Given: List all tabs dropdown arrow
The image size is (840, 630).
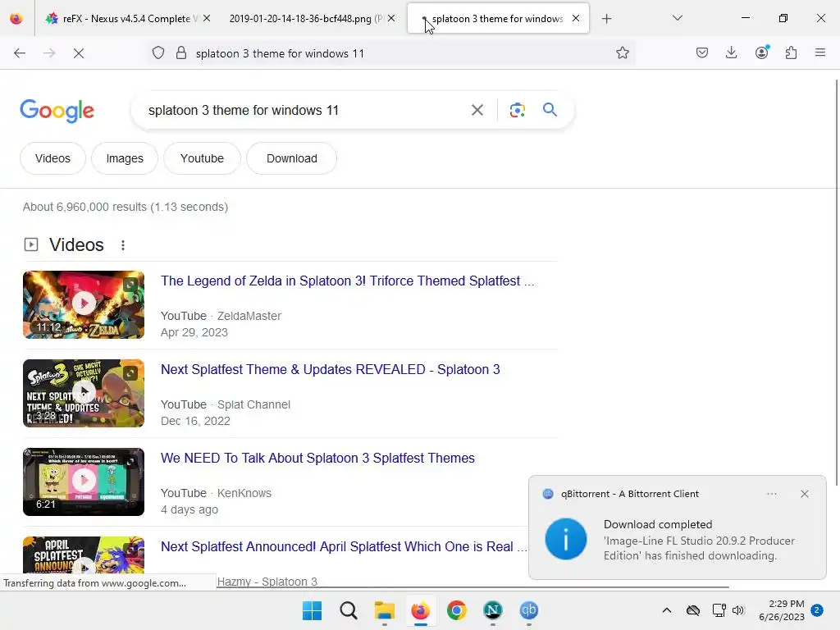Looking at the screenshot, I should [677, 19].
